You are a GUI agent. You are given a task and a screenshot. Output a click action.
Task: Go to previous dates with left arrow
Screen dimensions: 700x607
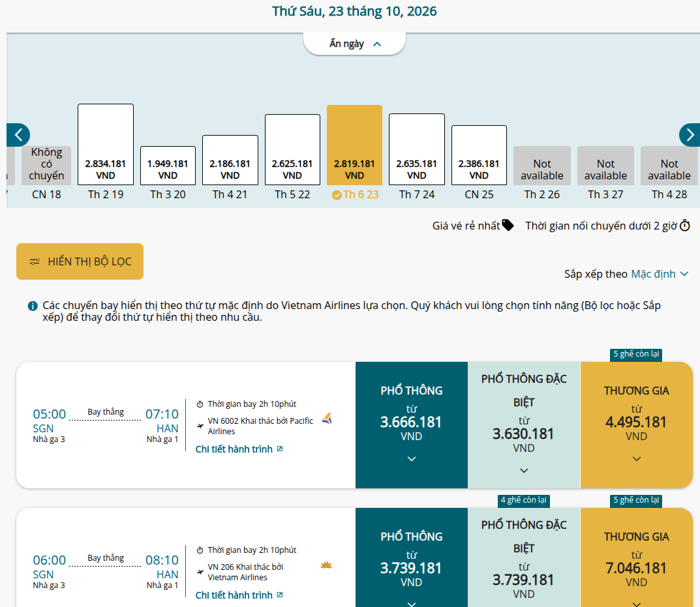(x=18, y=135)
